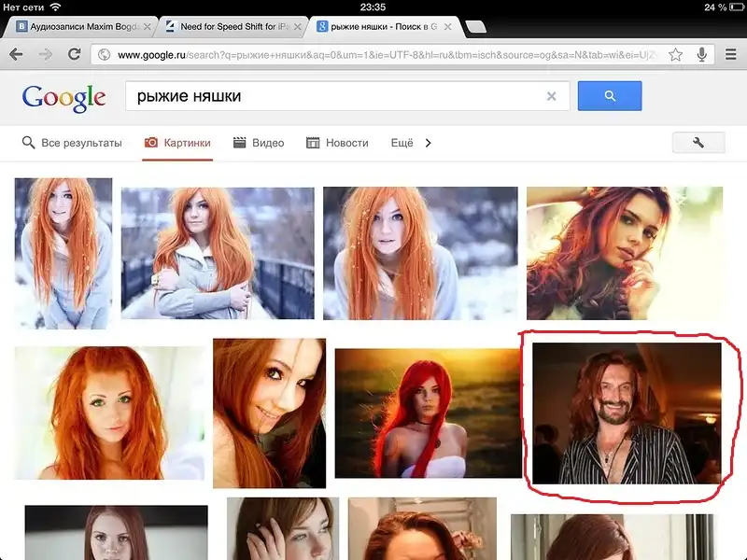Screen dimensions: 747x560
Task: Reload the page with the refresh icon
Action: tap(73, 55)
